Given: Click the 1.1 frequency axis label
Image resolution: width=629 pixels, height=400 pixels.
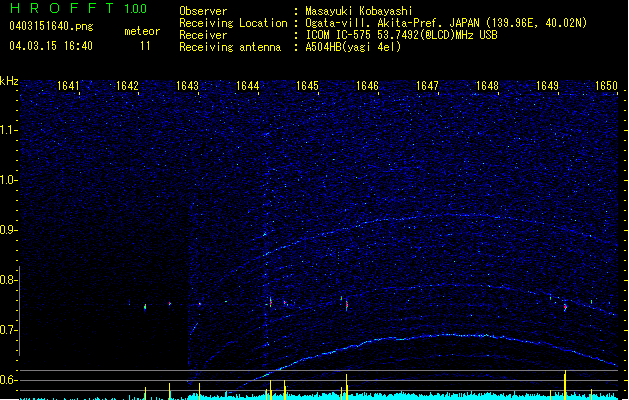Looking at the screenshot, I should pyautogui.click(x=9, y=130).
